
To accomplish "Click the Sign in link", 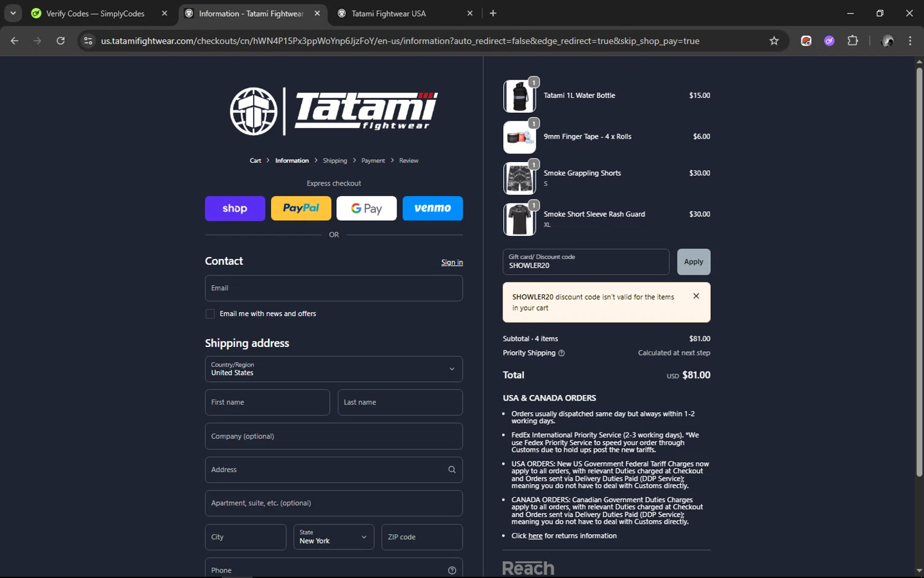I will 452,263.
